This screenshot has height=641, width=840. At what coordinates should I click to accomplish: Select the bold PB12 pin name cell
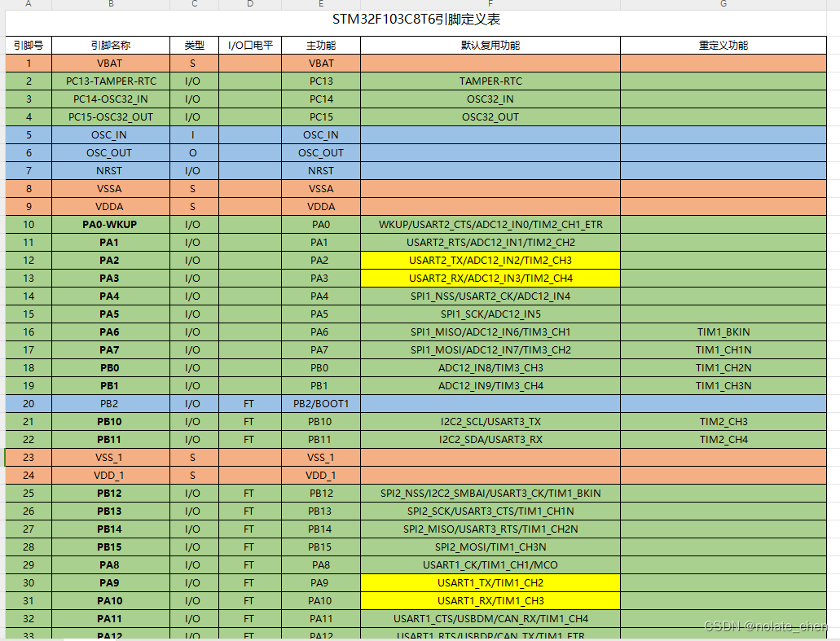tap(111, 494)
